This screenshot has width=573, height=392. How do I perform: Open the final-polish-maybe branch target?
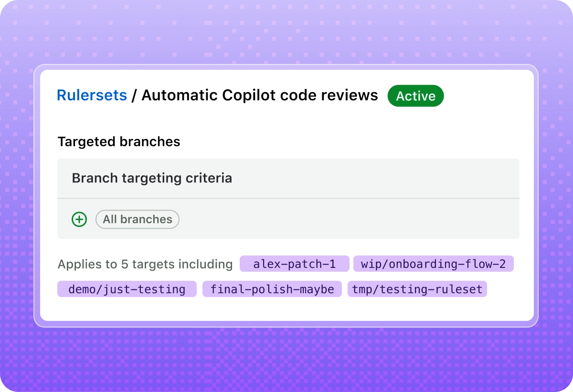click(272, 289)
